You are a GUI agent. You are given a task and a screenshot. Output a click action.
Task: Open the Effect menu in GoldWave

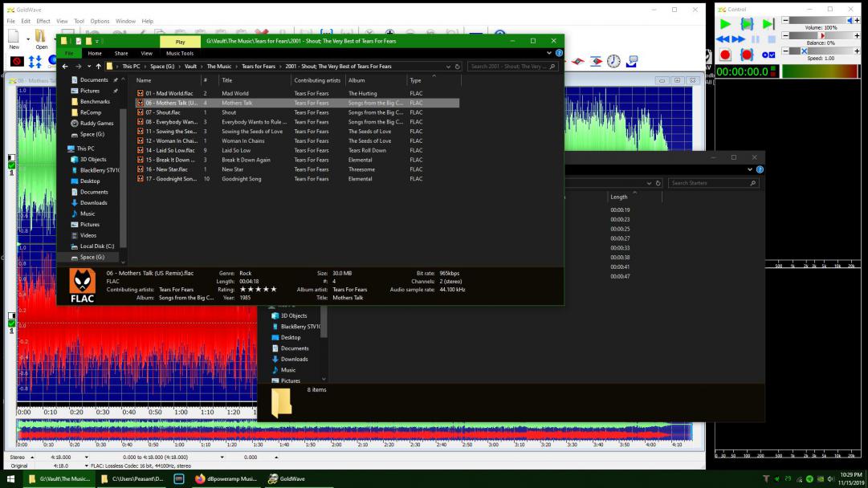(x=43, y=21)
